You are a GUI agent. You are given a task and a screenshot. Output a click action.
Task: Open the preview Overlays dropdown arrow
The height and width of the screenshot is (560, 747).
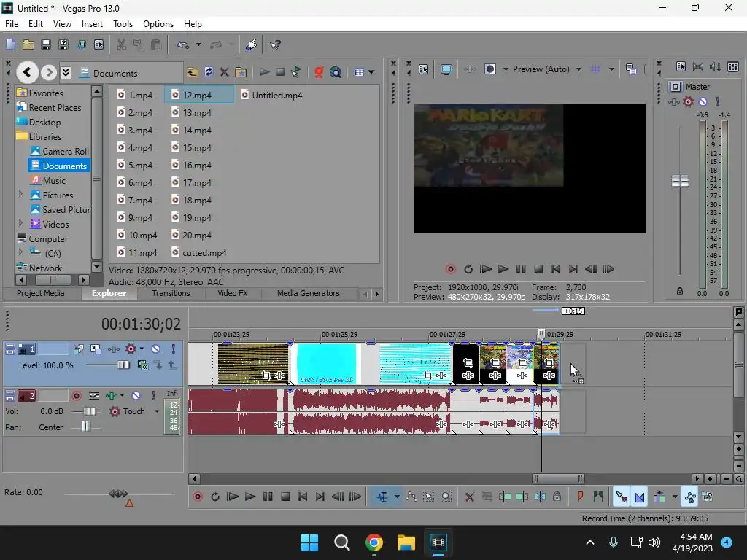click(x=611, y=69)
